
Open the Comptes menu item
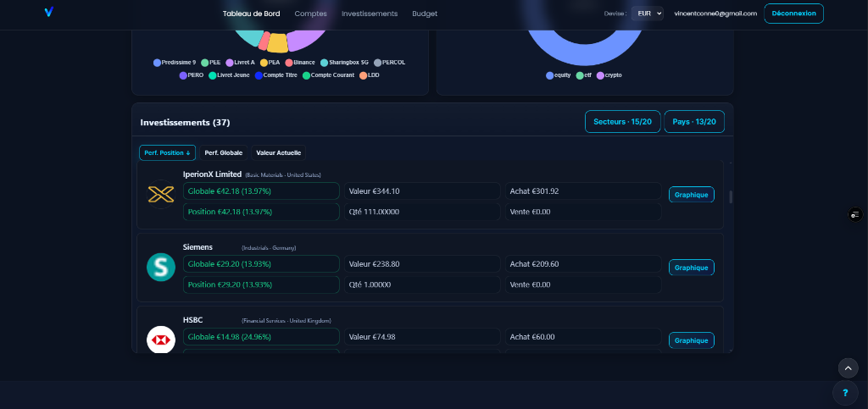[310, 14]
